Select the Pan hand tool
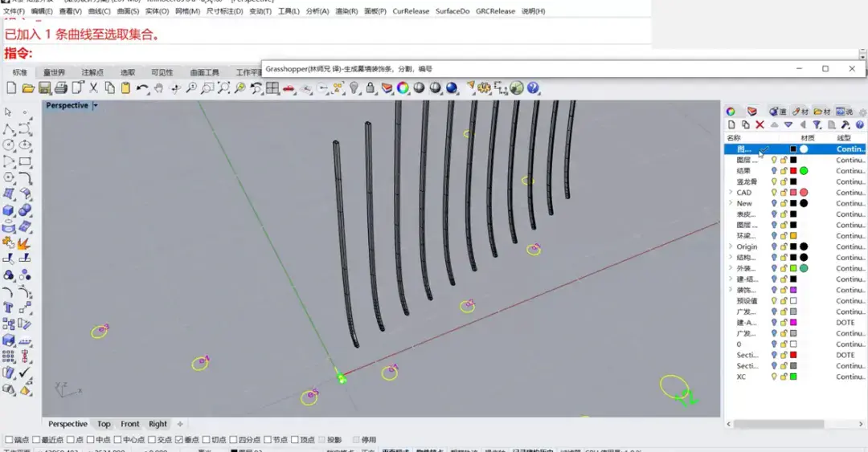Screen dimensions: 868x452 tap(159, 88)
